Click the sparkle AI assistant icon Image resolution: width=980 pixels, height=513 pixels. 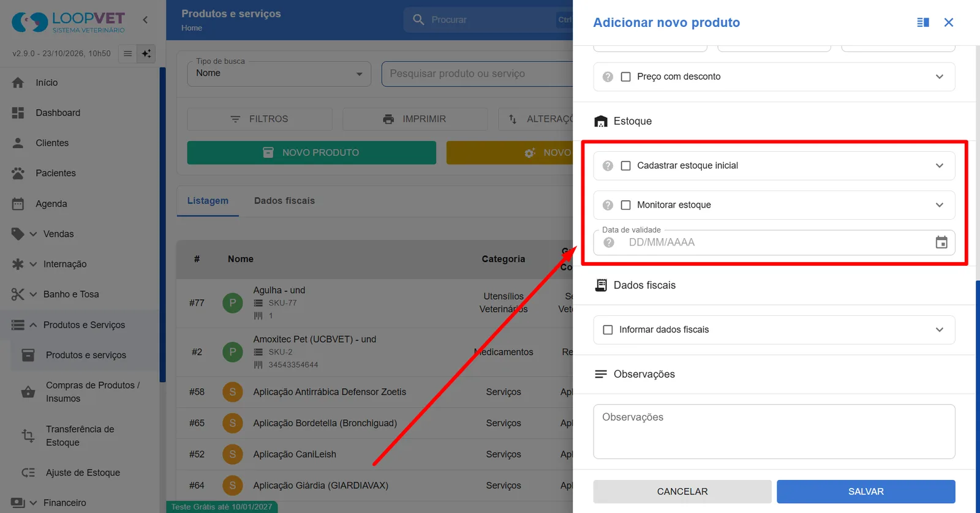coord(146,53)
